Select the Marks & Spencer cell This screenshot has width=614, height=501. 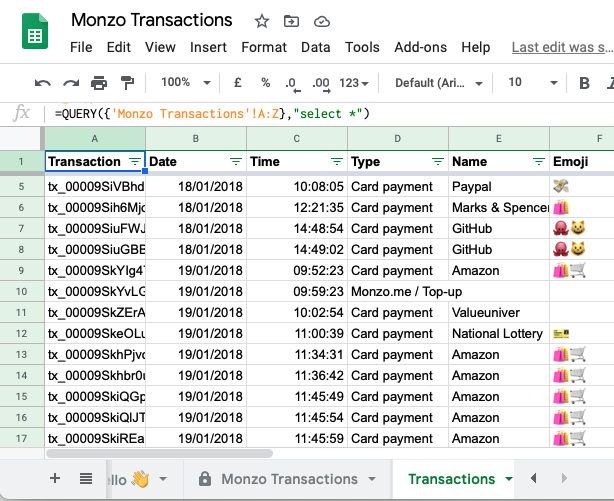pos(499,208)
